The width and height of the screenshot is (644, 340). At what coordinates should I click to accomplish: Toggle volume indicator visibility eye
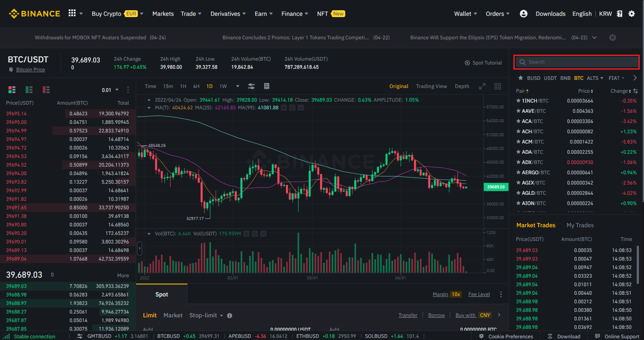247,234
